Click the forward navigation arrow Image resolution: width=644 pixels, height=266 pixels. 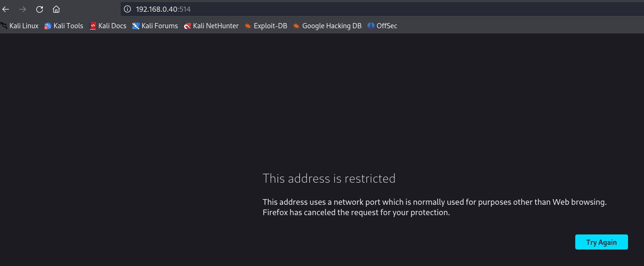point(23,9)
